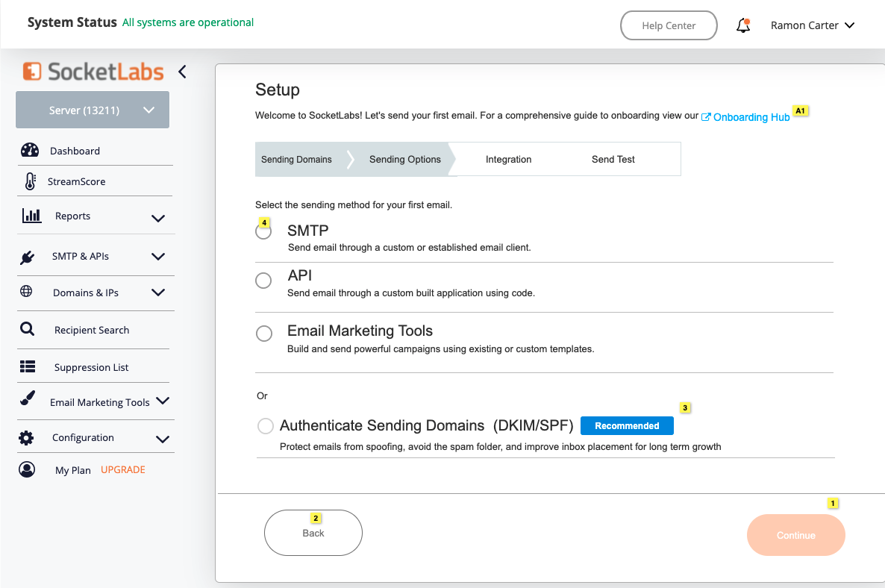Image resolution: width=885 pixels, height=588 pixels.
Task: Click the Domains & IPs globe icon
Action: click(x=26, y=291)
